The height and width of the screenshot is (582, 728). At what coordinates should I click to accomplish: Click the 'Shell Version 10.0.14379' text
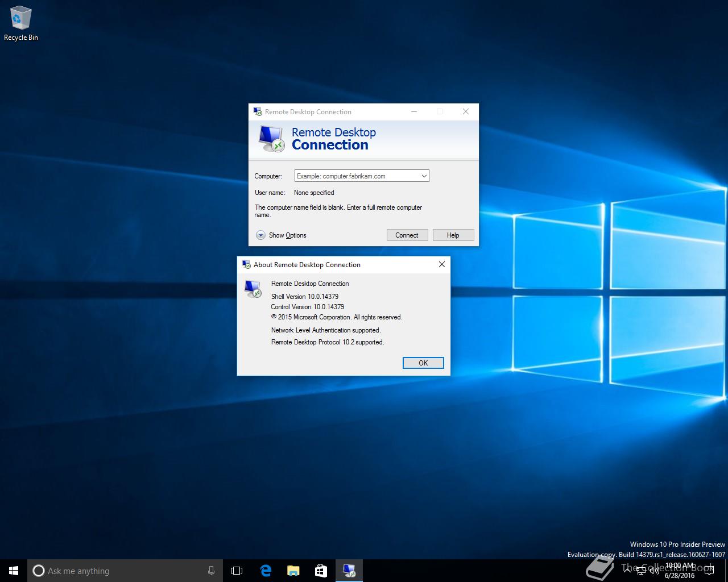click(x=305, y=297)
